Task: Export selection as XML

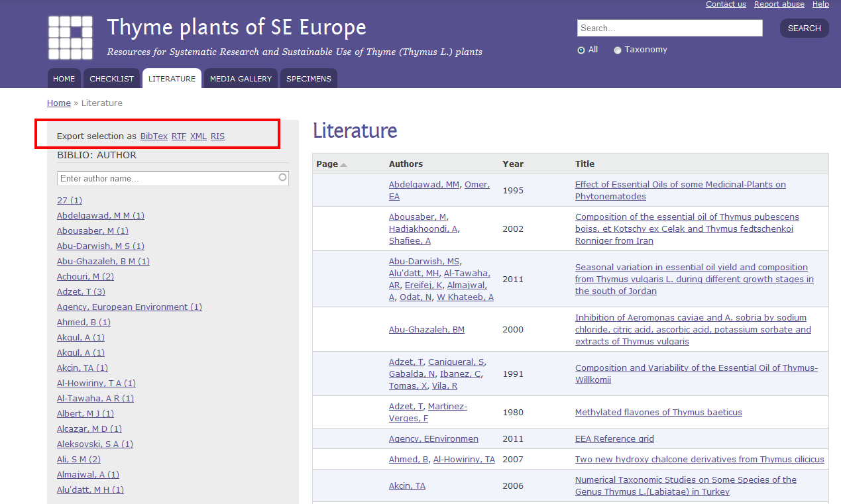Action: [x=198, y=136]
